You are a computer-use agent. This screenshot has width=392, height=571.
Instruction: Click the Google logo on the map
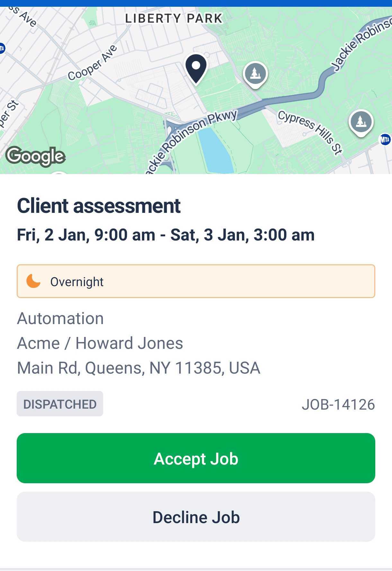point(35,156)
